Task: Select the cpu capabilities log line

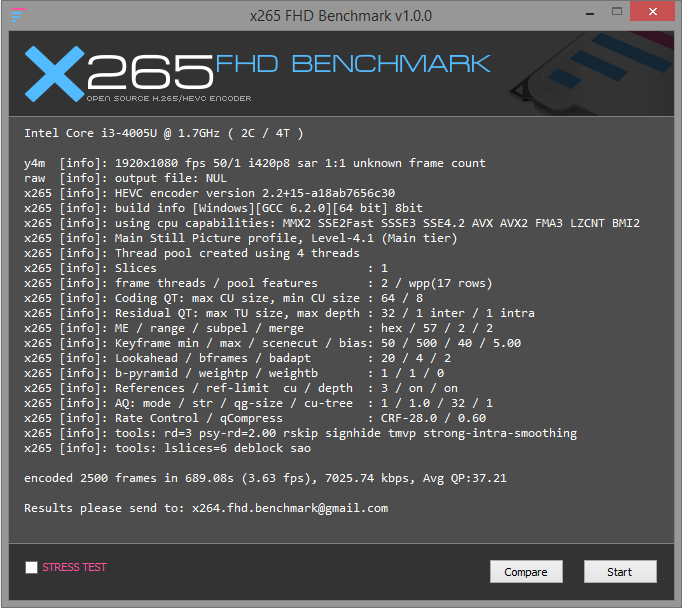Action: point(331,223)
